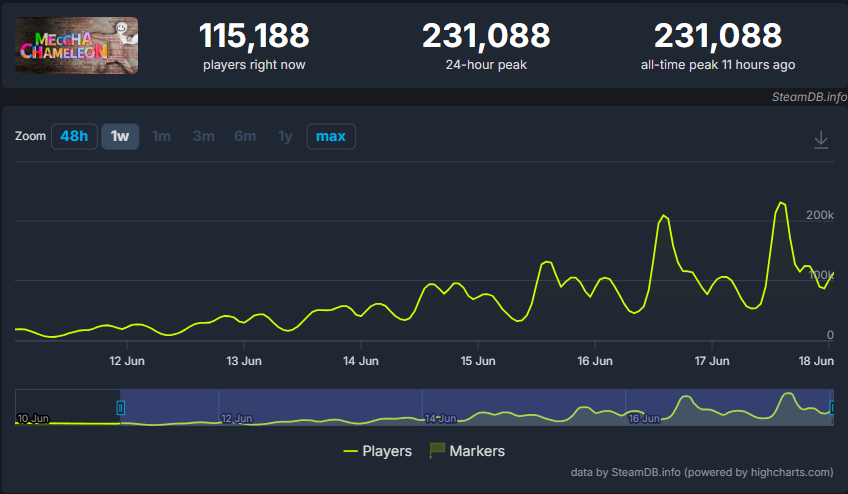Grab the left navigator range handle
Viewport: 848px width, 494px height.
pos(121,407)
